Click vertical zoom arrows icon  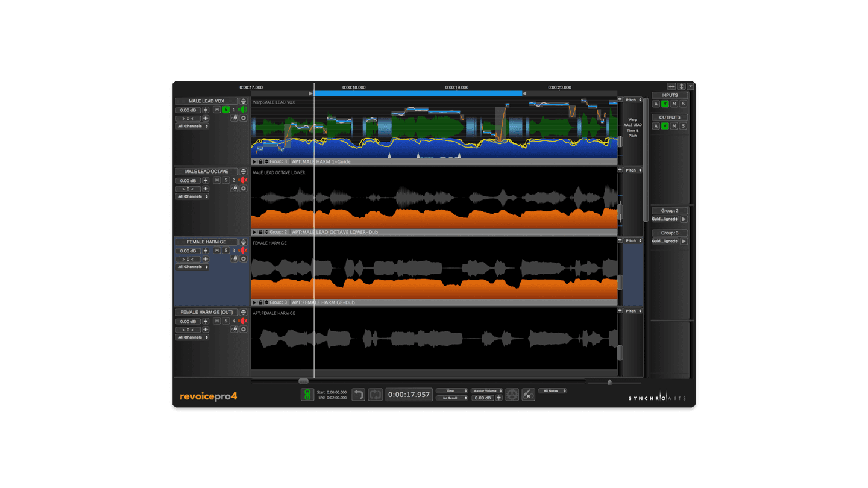[682, 87]
